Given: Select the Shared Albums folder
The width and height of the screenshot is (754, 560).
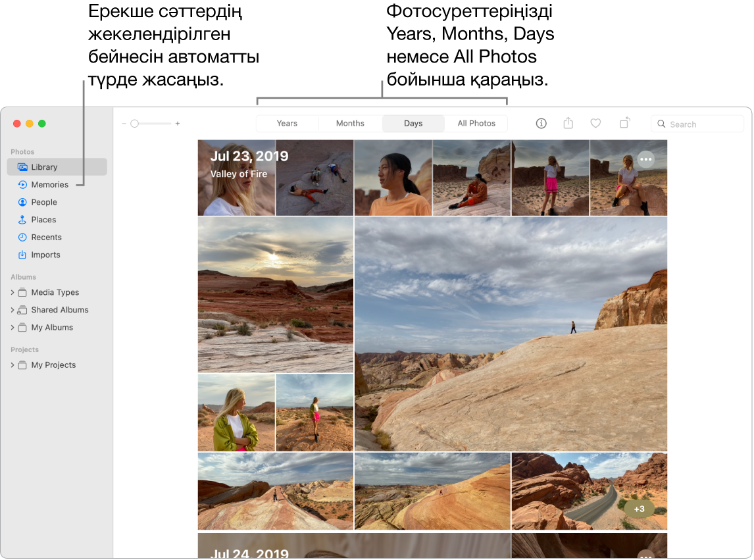Looking at the screenshot, I should 60,310.
